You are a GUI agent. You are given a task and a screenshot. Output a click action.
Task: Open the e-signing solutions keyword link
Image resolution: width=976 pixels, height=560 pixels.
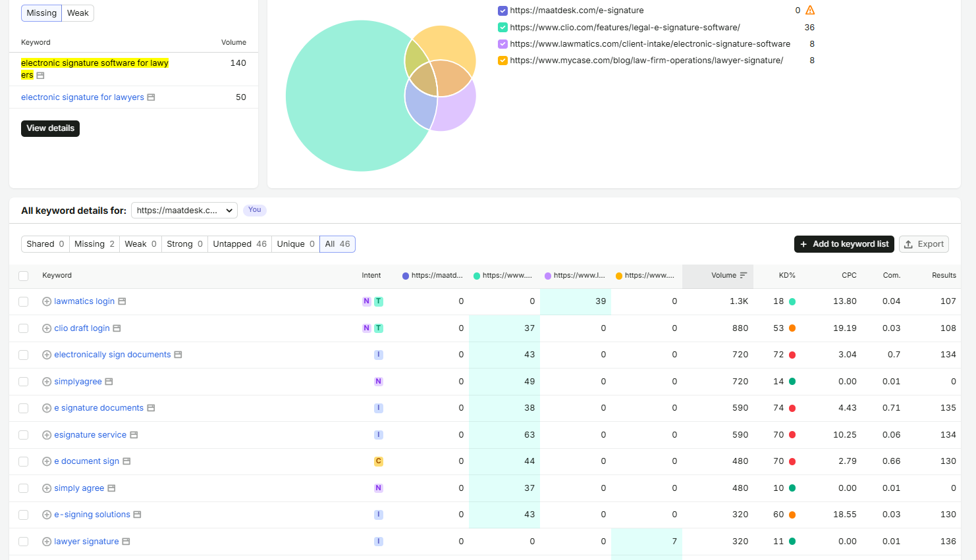(92, 515)
